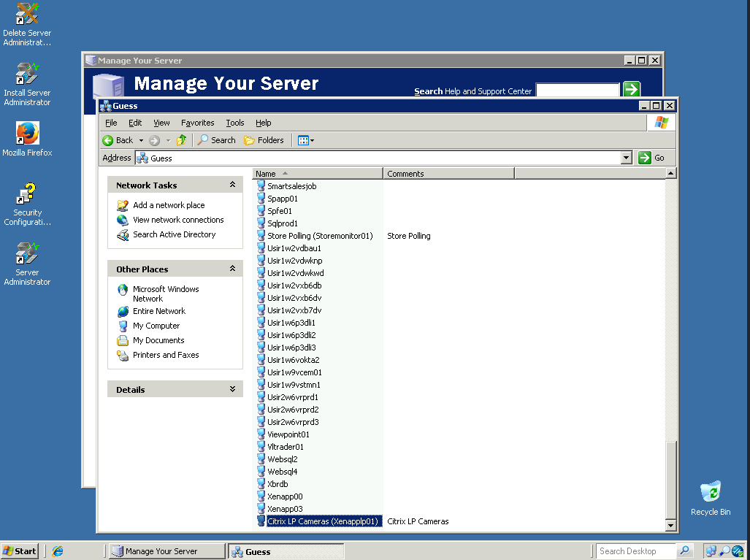Toggle the Folders pane button
This screenshot has height=560, width=750.
coord(264,140)
